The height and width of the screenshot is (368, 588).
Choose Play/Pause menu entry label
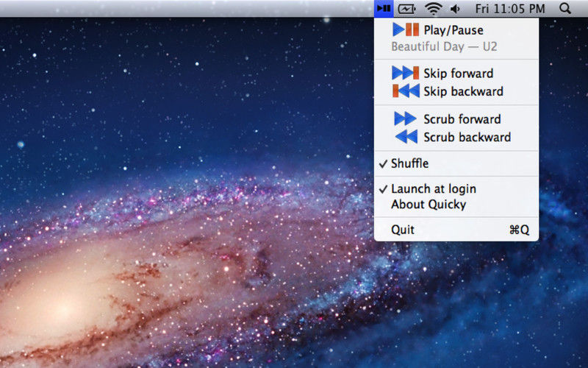453,30
